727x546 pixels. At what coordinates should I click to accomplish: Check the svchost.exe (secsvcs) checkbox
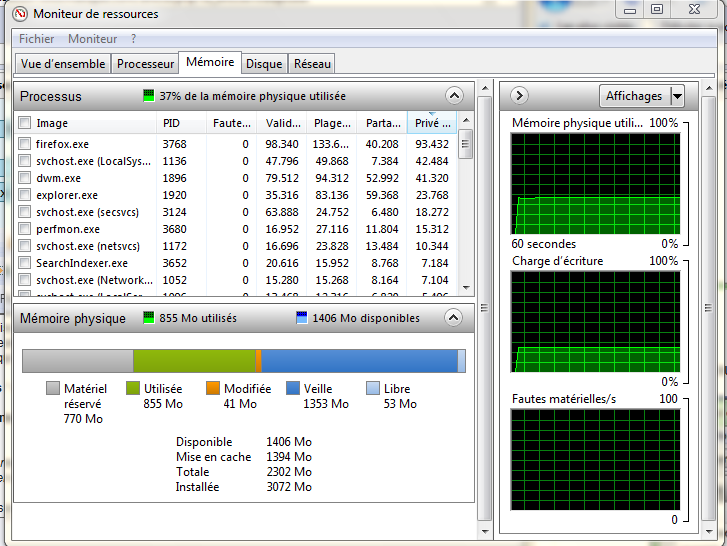(x=25, y=212)
